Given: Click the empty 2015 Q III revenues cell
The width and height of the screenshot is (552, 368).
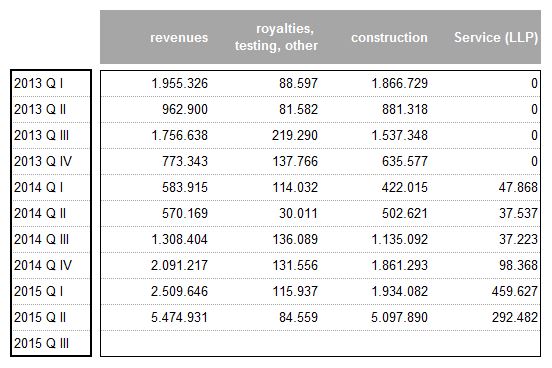Looking at the screenshot, I should [x=157, y=343].
